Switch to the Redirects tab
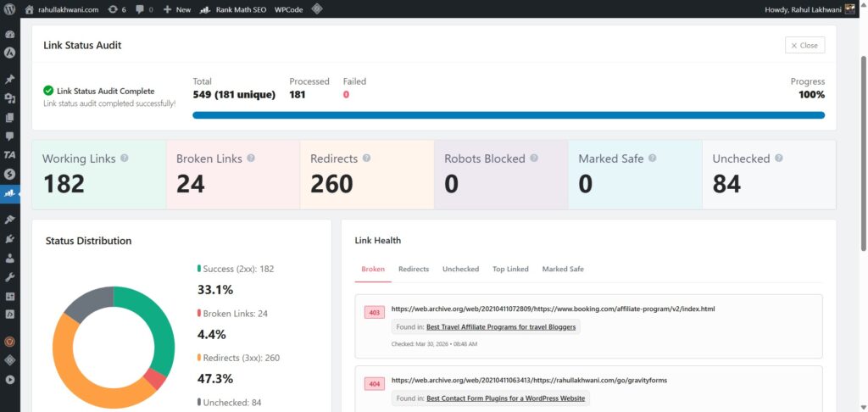The width and height of the screenshot is (868, 412). click(413, 269)
